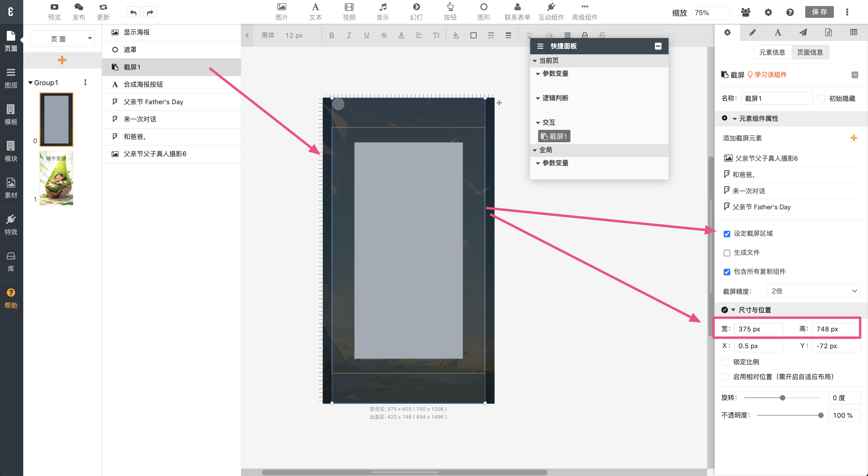Click the orange plus to add screenshot element

854,138
